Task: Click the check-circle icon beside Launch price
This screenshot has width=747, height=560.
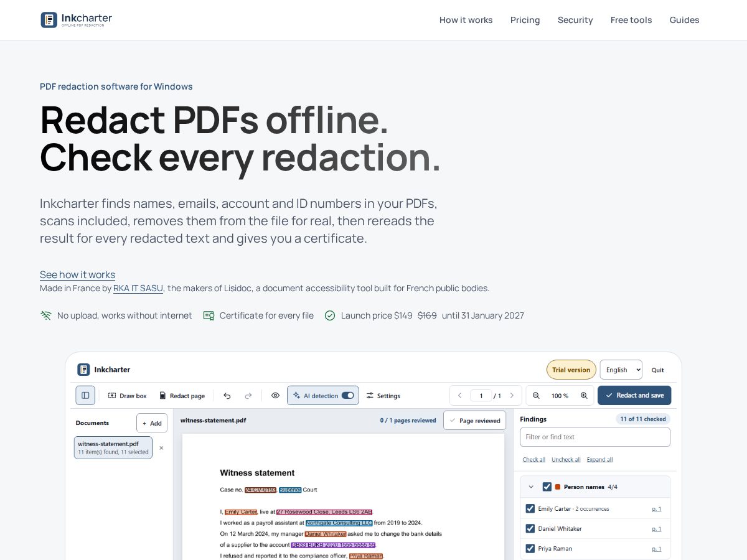Action: click(330, 315)
